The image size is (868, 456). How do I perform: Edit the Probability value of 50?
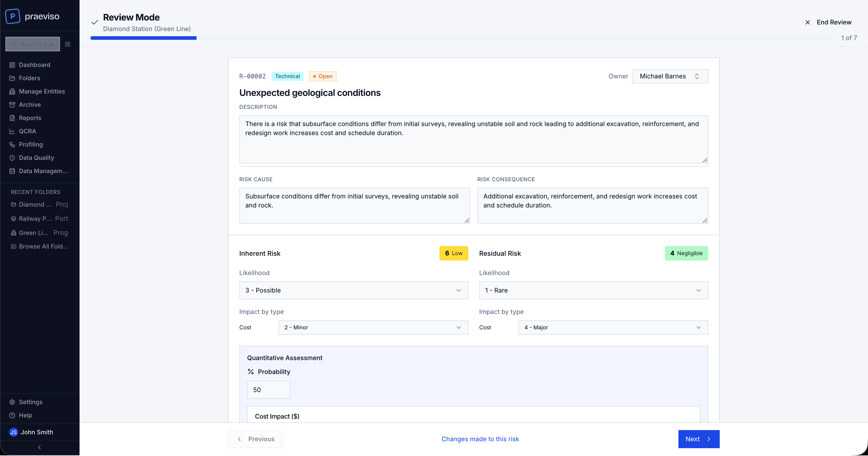(x=269, y=390)
